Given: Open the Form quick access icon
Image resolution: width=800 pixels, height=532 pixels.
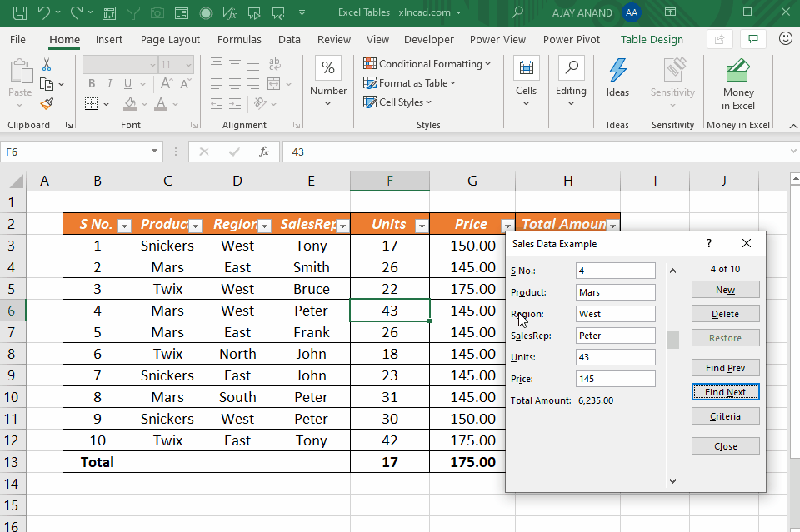Looking at the screenshot, I should 182,12.
